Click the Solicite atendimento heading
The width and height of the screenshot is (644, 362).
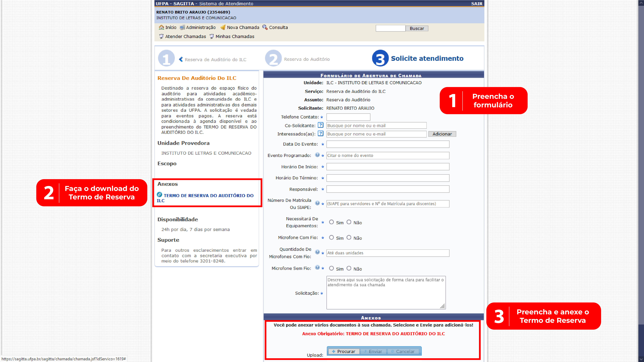427,59
